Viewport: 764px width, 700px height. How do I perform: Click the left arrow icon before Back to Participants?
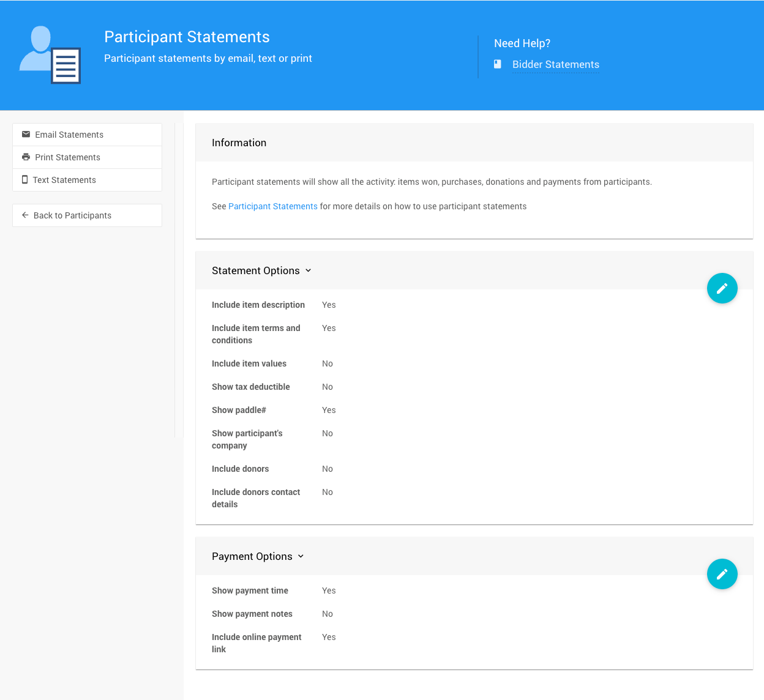point(25,215)
